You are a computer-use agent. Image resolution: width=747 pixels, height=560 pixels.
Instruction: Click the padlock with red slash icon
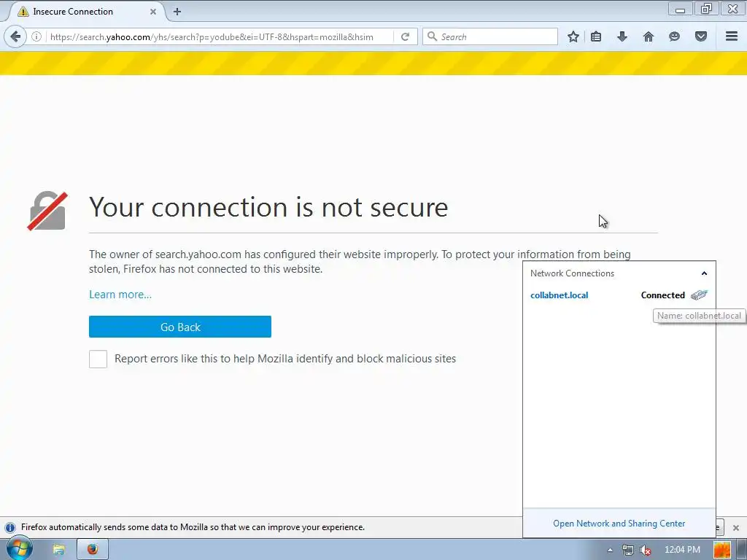[47, 211]
